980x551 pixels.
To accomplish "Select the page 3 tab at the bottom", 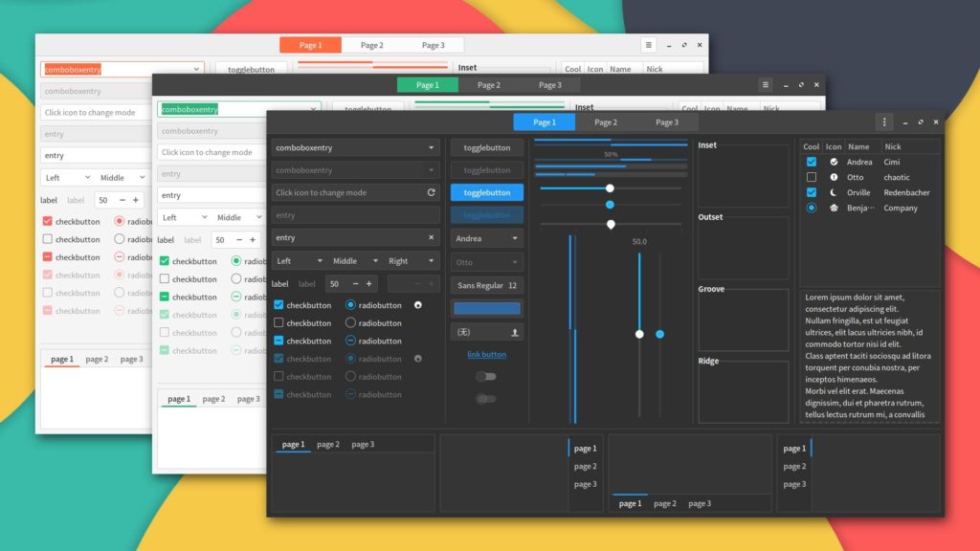I will pyautogui.click(x=362, y=444).
